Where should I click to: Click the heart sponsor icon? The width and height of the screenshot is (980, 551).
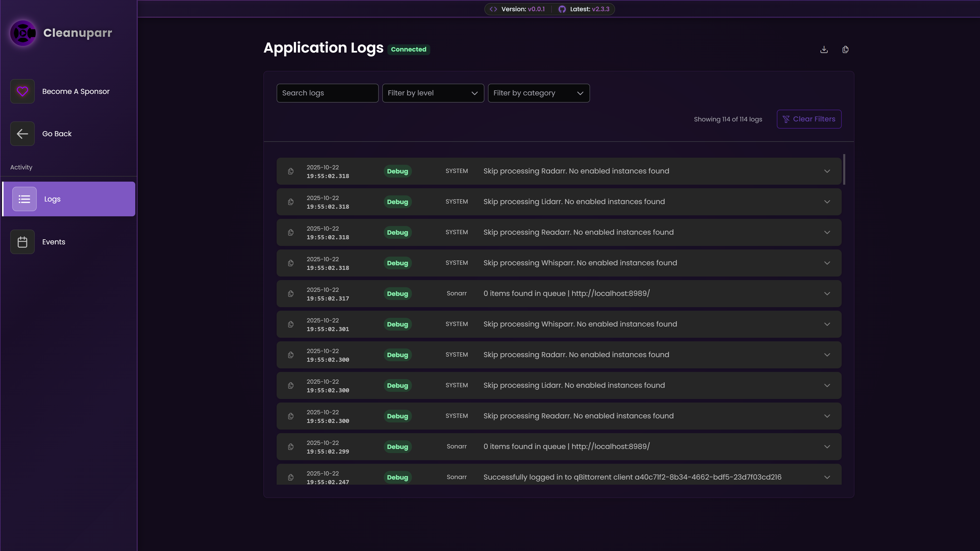point(22,91)
